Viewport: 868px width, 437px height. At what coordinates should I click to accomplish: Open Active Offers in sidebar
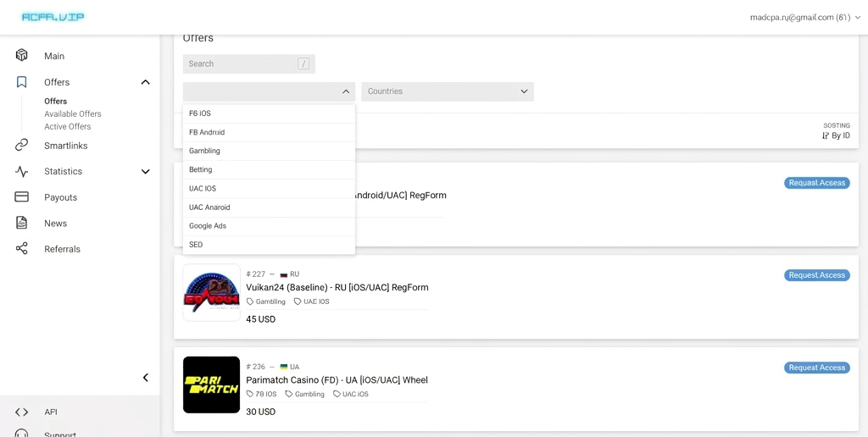click(x=68, y=127)
